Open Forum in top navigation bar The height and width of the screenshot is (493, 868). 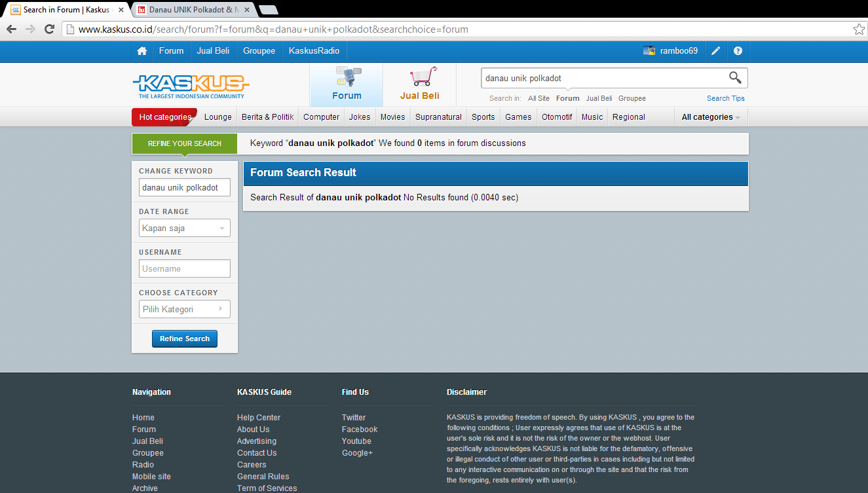pos(171,51)
